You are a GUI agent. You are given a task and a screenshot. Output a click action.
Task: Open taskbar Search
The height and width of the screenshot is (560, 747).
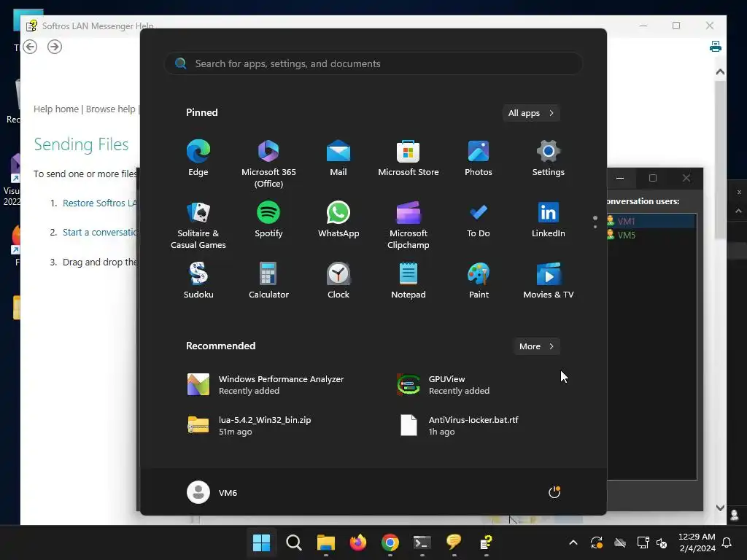click(293, 542)
